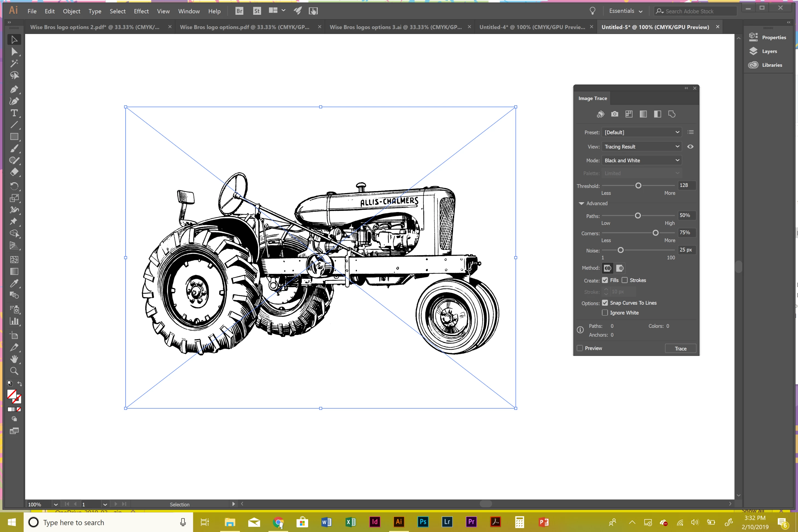Select the Eyedropper tool

tap(14, 283)
